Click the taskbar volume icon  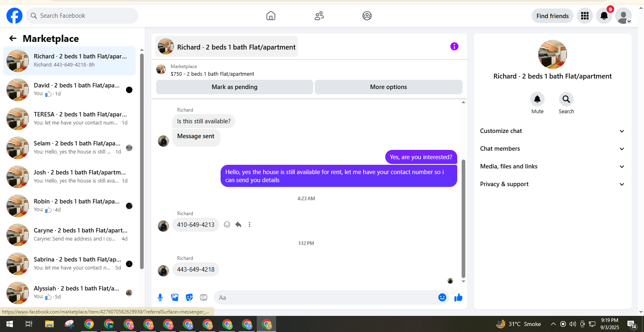tap(573, 324)
